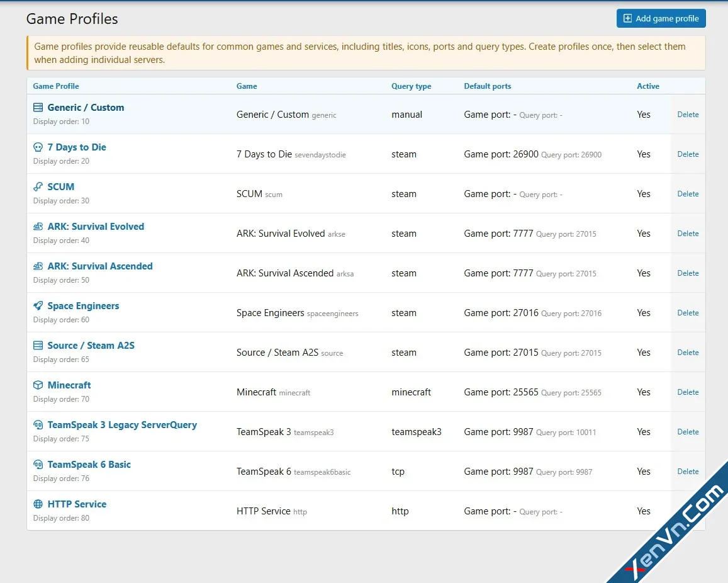The width and height of the screenshot is (728, 583).
Task: Select the 'tcp' query type cell
Action: [398, 472]
